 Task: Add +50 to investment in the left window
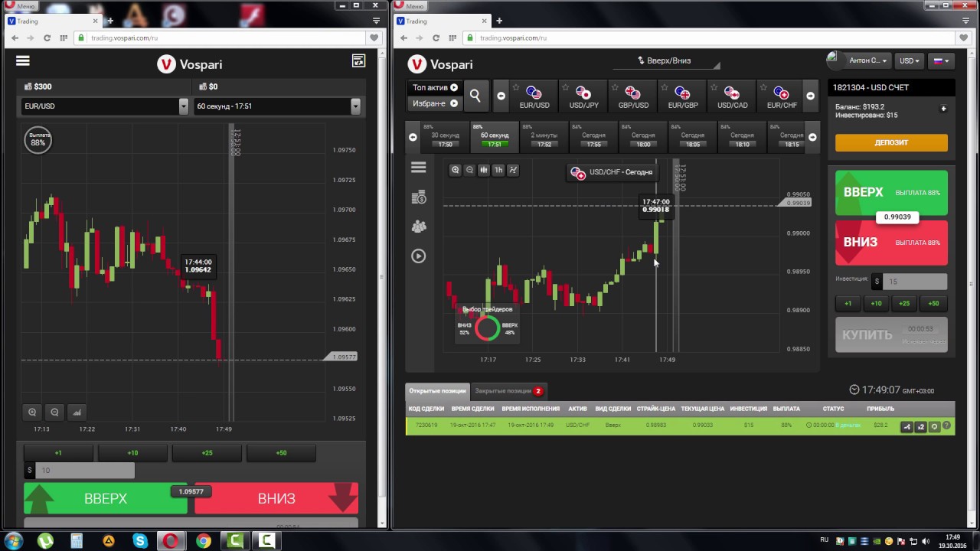pos(281,453)
